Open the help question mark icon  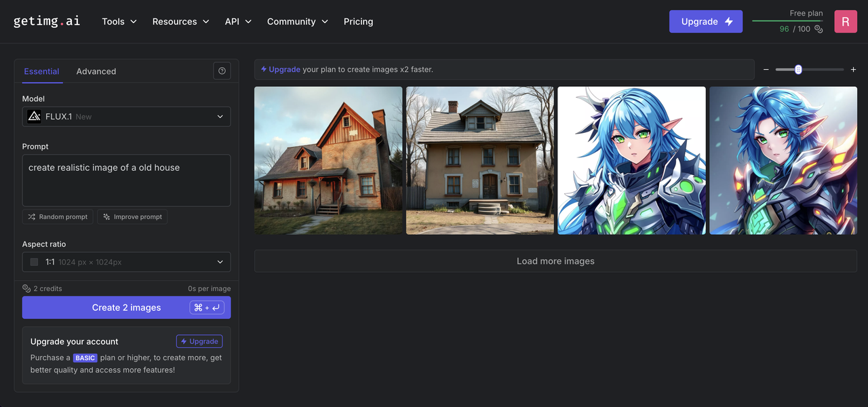tap(222, 71)
